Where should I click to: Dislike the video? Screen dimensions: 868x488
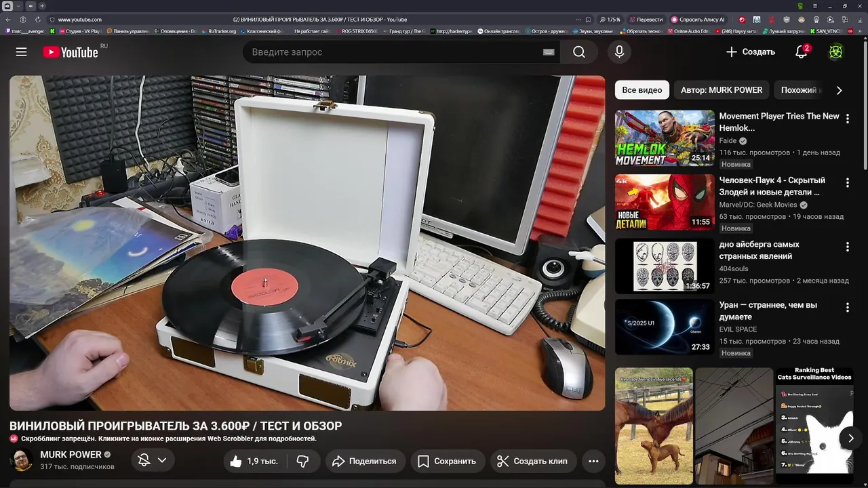point(303,461)
